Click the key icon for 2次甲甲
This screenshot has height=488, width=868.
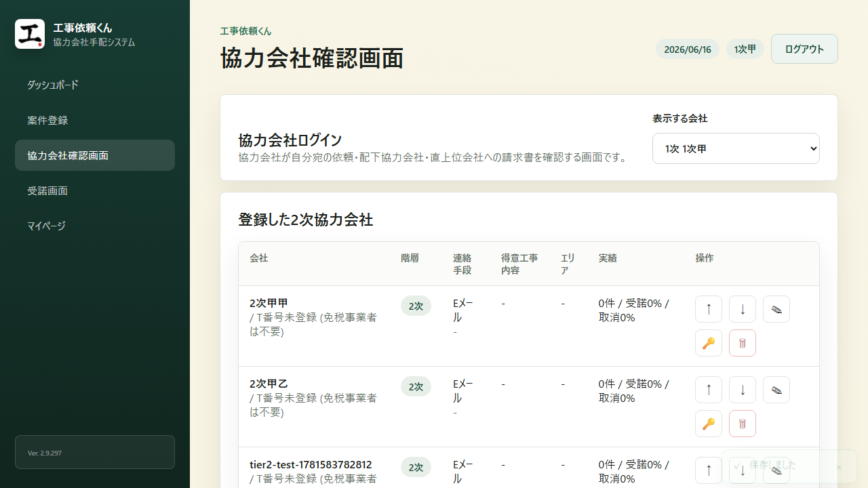tap(709, 343)
